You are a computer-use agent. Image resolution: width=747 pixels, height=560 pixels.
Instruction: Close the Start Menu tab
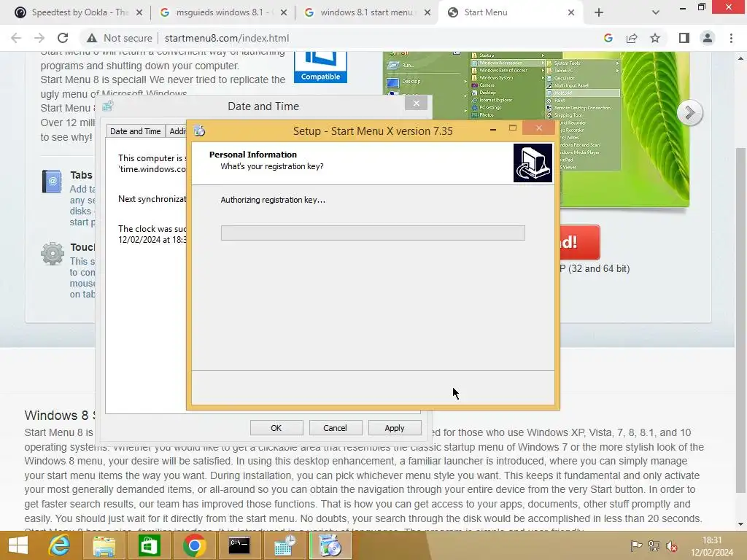571,12
